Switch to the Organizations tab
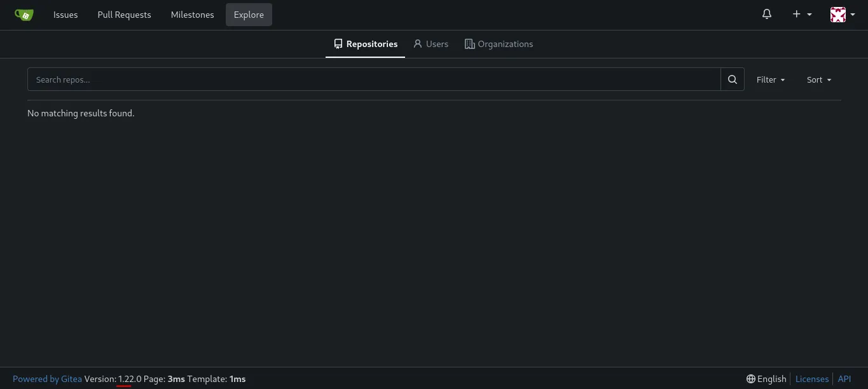This screenshot has width=868, height=389. coord(499,44)
